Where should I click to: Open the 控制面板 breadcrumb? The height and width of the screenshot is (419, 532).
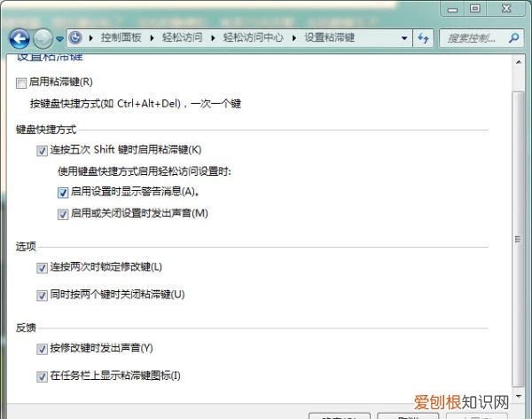point(121,37)
